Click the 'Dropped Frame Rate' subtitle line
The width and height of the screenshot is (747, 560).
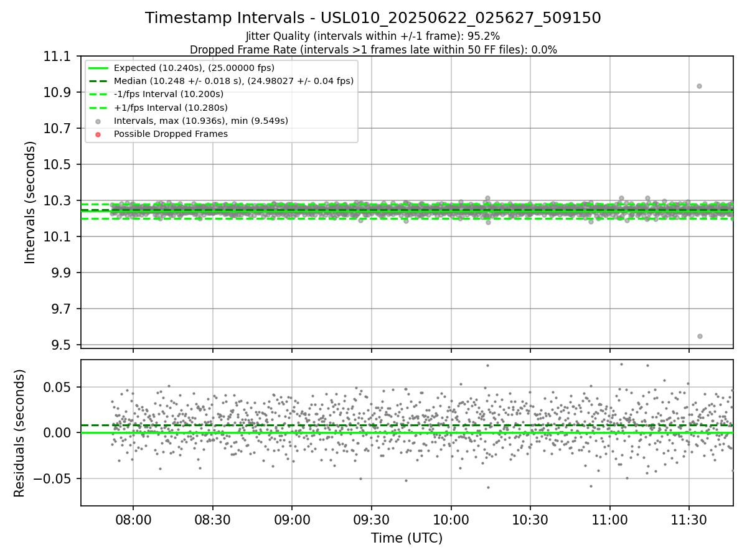tap(373, 50)
